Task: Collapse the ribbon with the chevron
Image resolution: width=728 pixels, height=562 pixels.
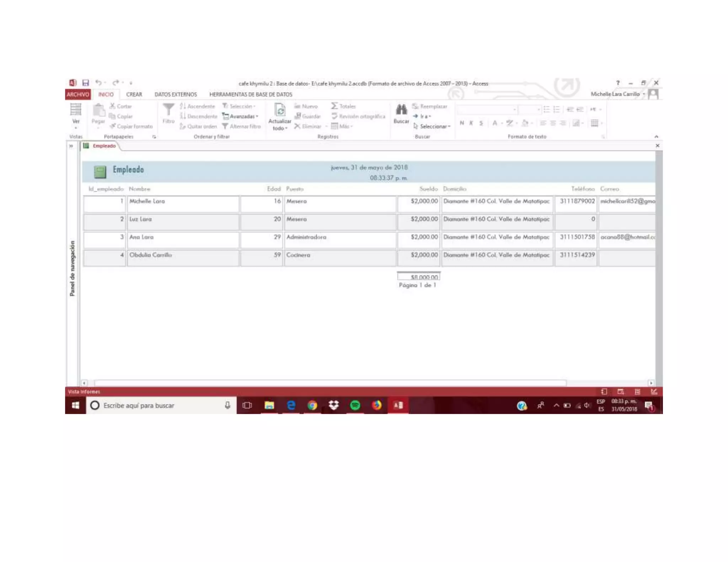Action: click(x=656, y=136)
